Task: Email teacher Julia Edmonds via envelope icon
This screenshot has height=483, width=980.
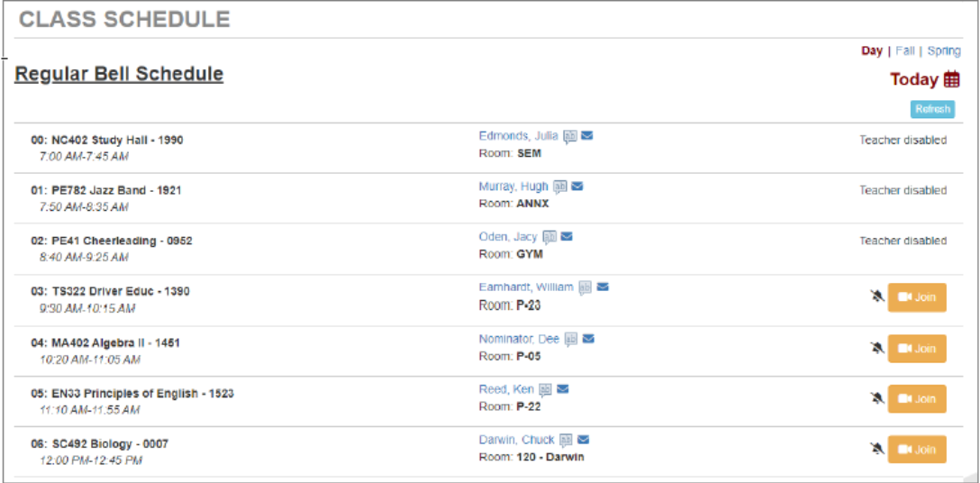Action: [x=587, y=136]
